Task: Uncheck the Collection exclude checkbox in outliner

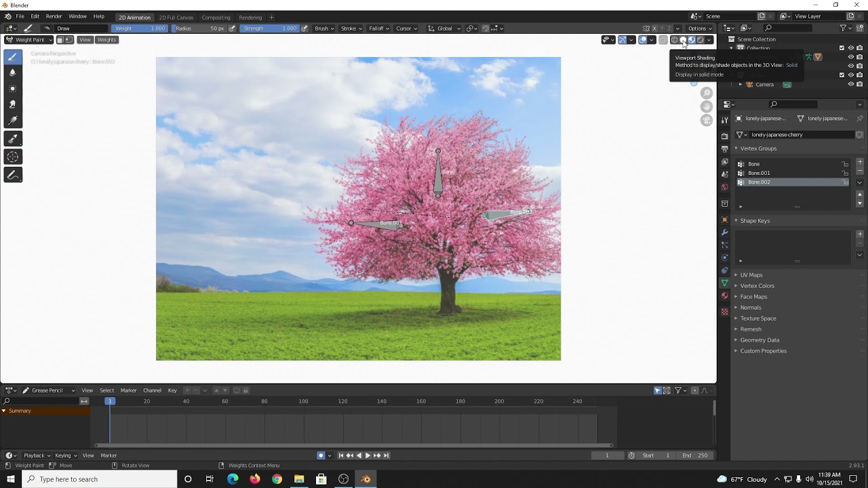Action: (842, 48)
